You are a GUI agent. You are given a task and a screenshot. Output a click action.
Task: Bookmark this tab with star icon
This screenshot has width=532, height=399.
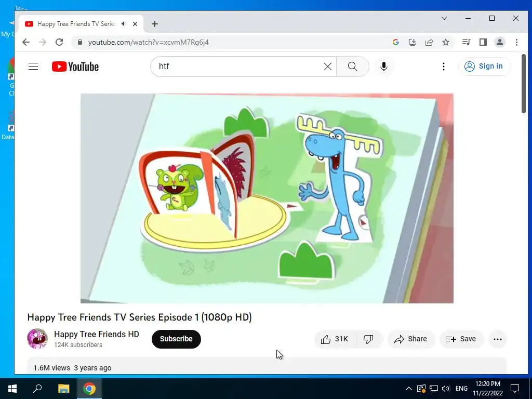(446, 42)
